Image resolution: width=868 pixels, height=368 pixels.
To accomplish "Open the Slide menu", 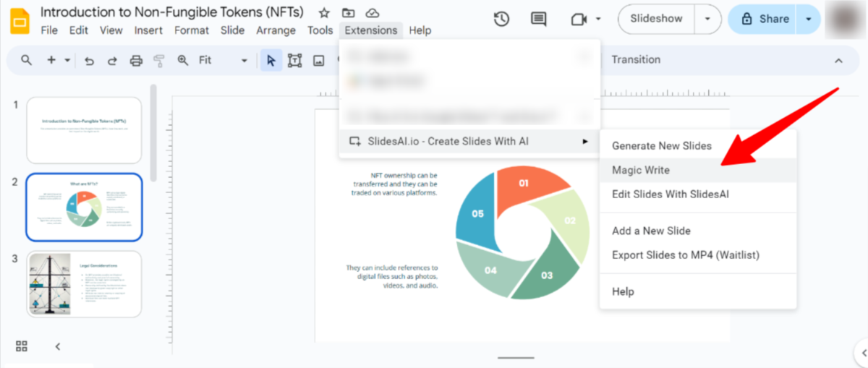I will (233, 30).
